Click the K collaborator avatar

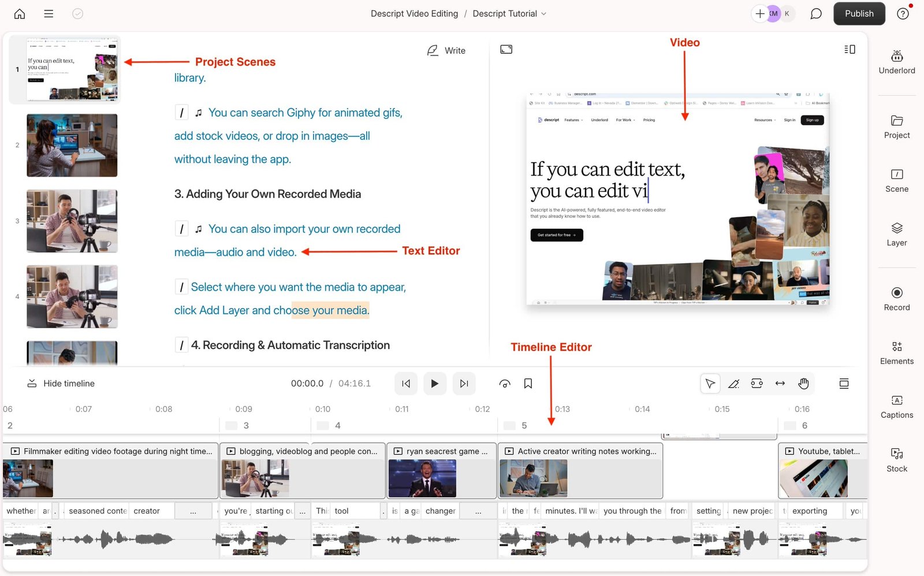[787, 14]
